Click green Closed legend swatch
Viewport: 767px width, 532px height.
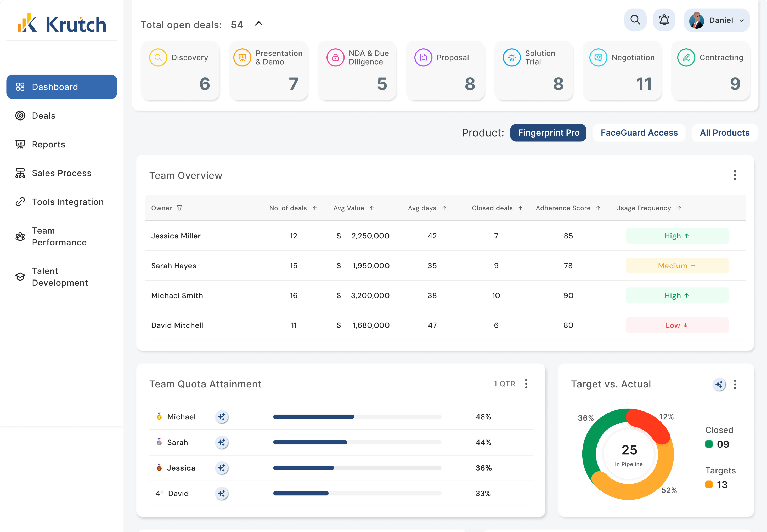[709, 444]
